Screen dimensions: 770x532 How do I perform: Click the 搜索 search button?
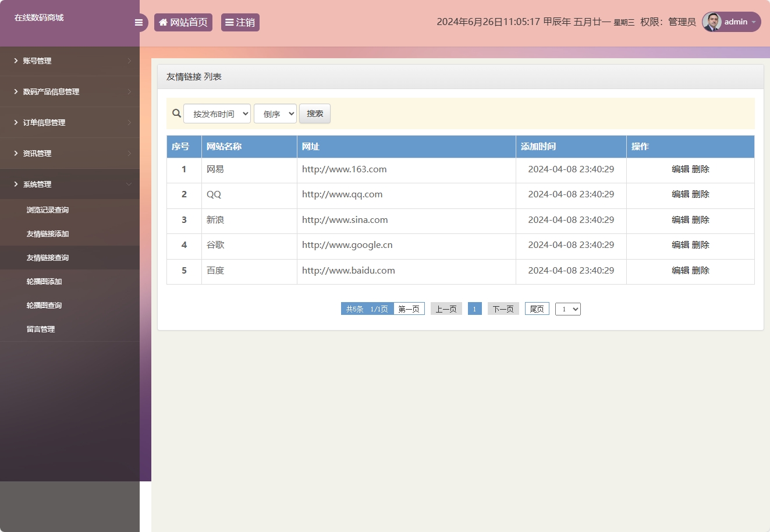314,114
